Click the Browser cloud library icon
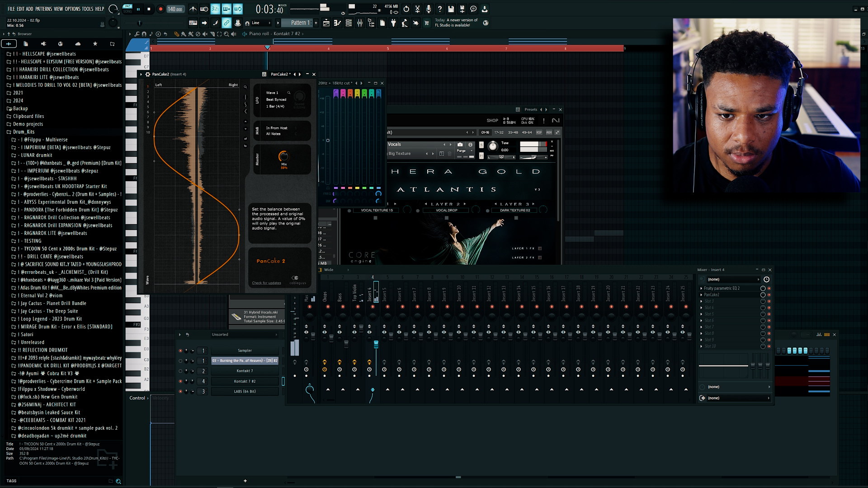 point(78,44)
